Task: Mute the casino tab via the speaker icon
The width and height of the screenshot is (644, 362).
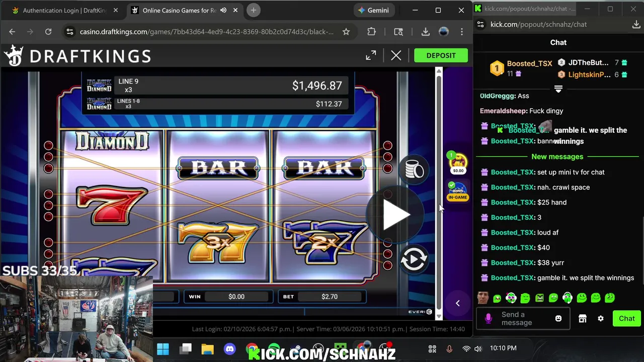Action: pyautogui.click(x=223, y=10)
